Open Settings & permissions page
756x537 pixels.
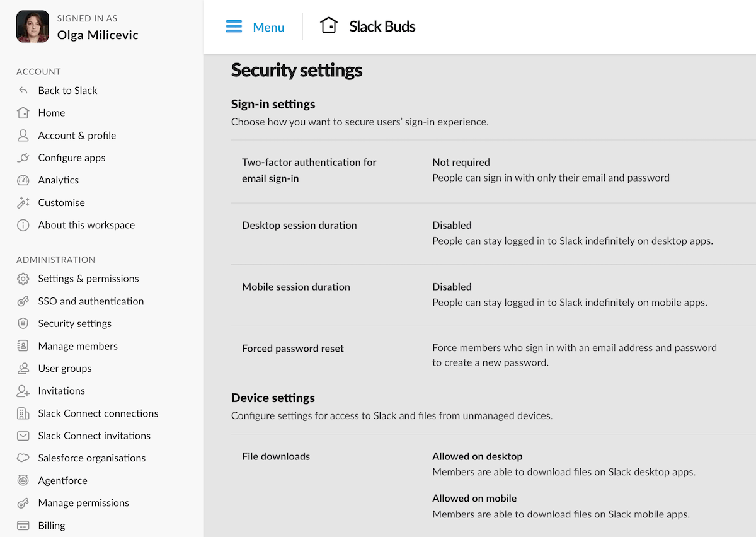click(88, 279)
